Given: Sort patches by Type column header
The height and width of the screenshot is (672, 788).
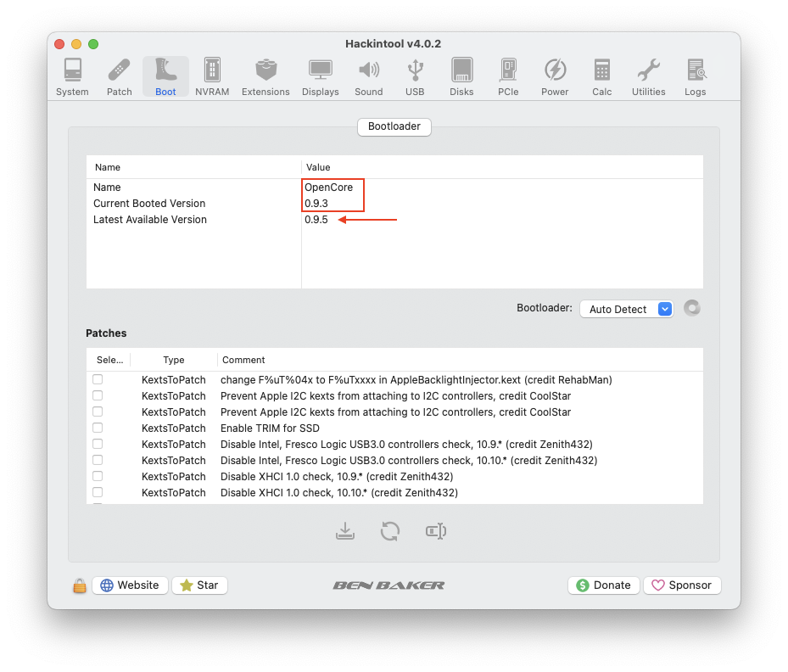Looking at the screenshot, I should point(174,360).
